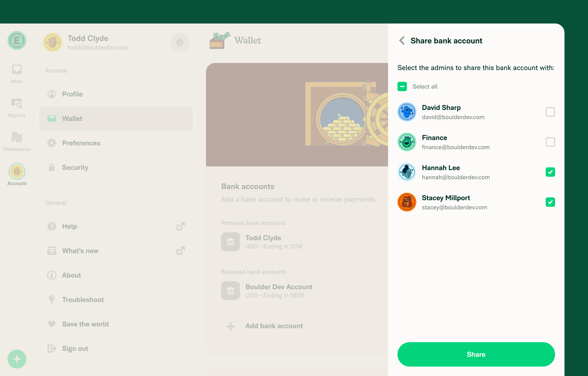Check the Finance admin checkbox
This screenshot has height=376, width=588.
[550, 142]
